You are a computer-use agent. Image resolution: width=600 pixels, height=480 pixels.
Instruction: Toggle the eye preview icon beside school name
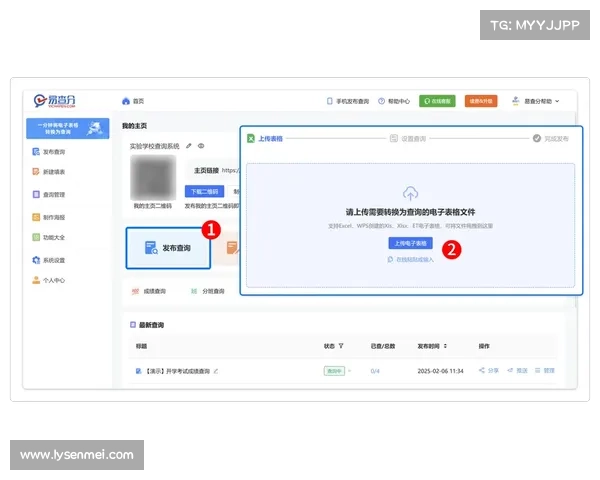tap(201, 146)
